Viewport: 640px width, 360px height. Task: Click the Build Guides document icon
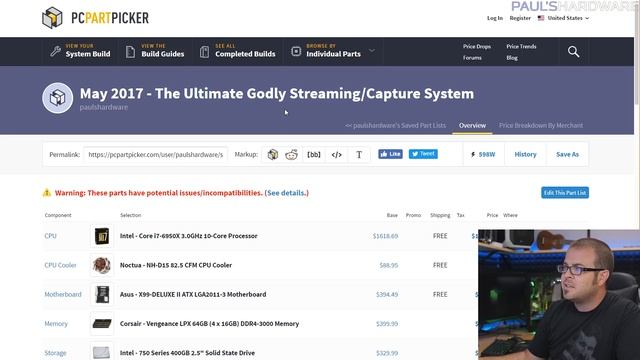pyautogui.click(x=130, y=52)
